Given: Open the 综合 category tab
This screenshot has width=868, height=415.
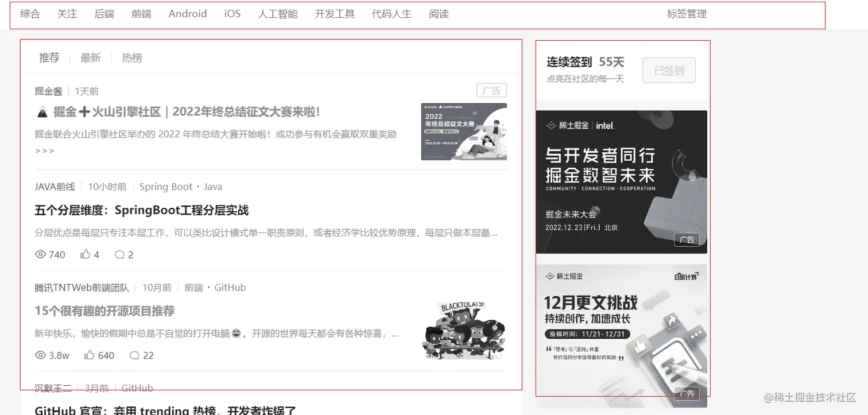Looking at the screenshot, I should pyautogui.click(x=30, y=14).
